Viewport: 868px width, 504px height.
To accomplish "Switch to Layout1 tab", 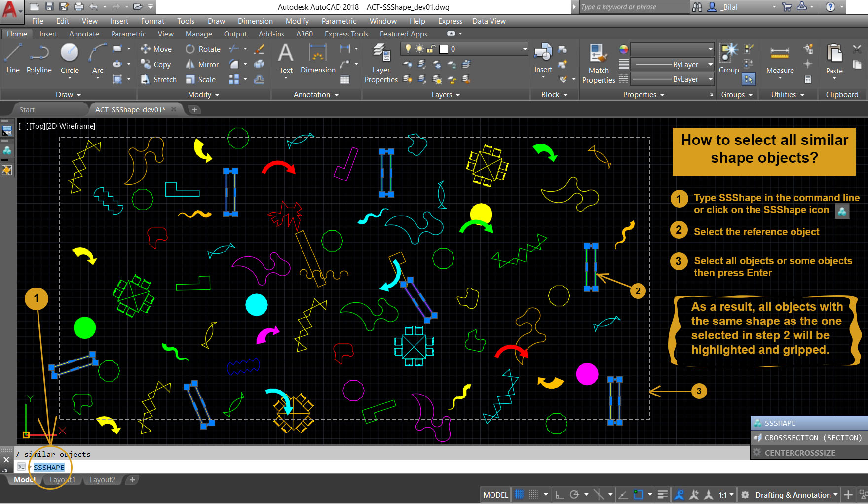I will coord(63,480).
